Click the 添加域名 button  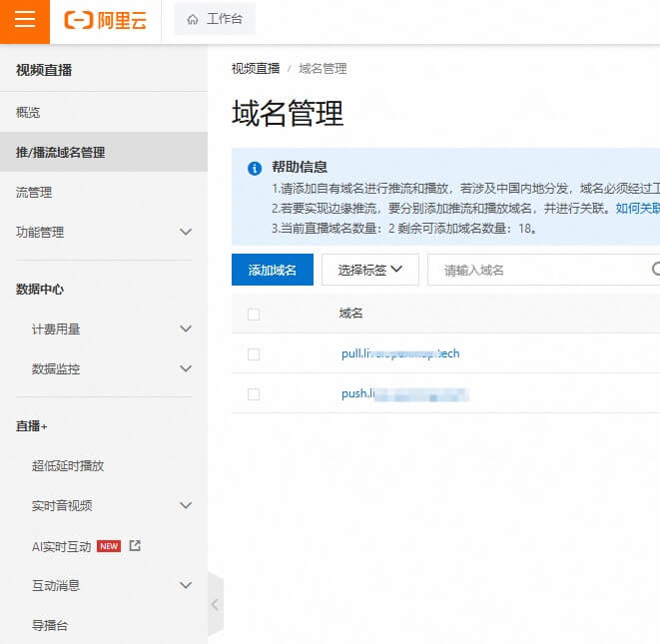(273, 270)
